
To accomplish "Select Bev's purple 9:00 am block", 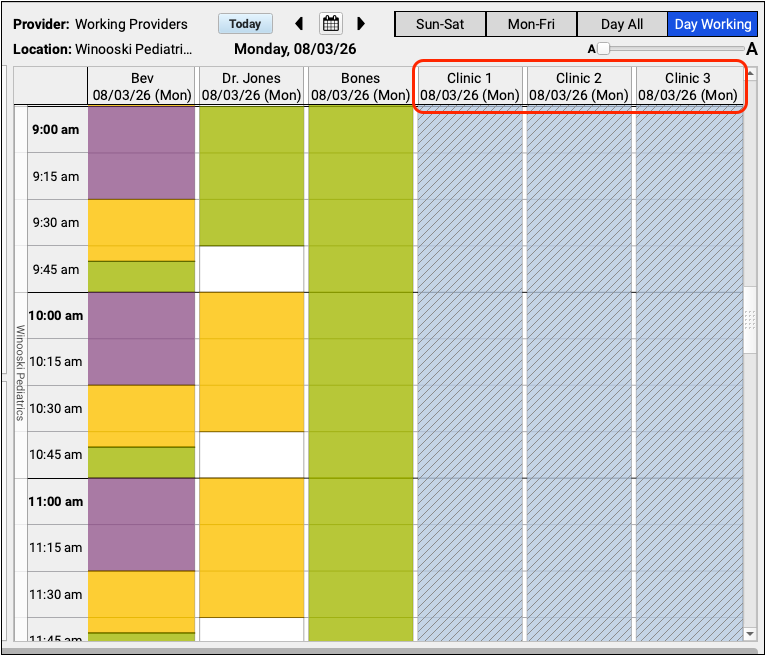I will (141, 153).
